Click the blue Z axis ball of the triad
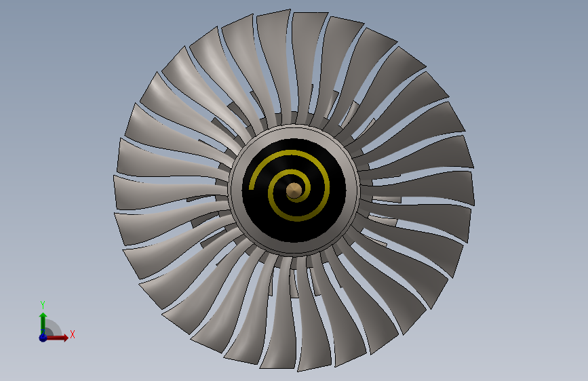588x381 pixels. click(x=43, y=338)
